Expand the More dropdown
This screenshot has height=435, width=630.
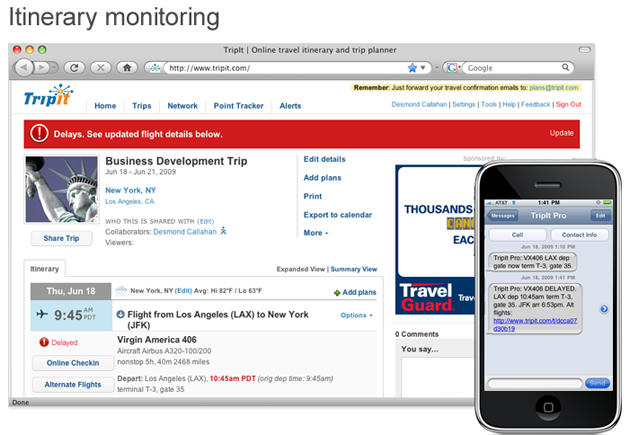(316, 233)
